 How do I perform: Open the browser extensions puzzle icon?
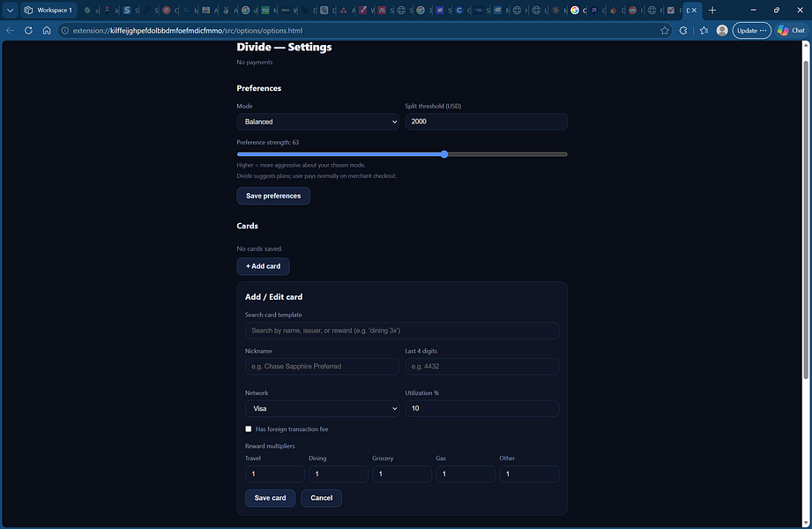683,31
